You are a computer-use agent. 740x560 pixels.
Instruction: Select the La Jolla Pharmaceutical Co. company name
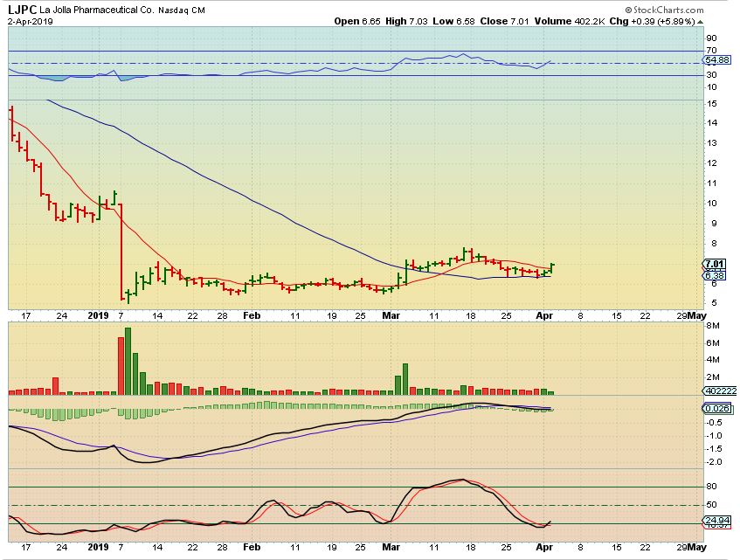[101, 8]
